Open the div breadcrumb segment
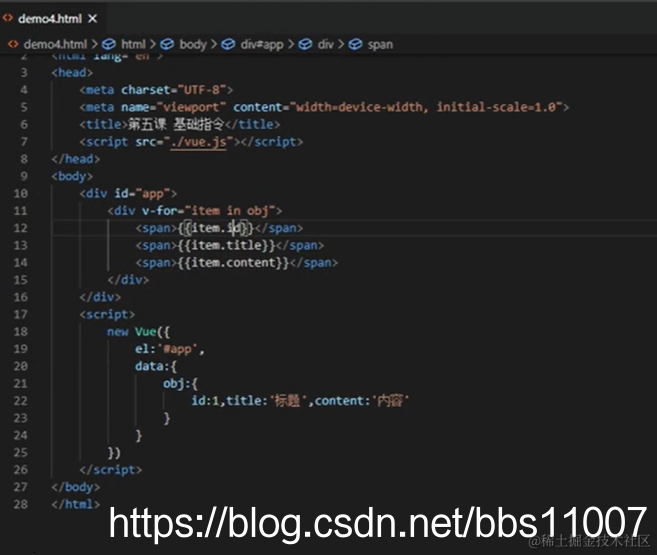 pyautogui.click(x=326, y=44)
